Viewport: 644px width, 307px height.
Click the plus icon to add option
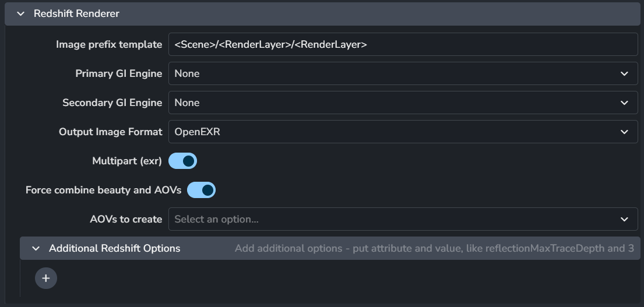[x=46, y=278]
